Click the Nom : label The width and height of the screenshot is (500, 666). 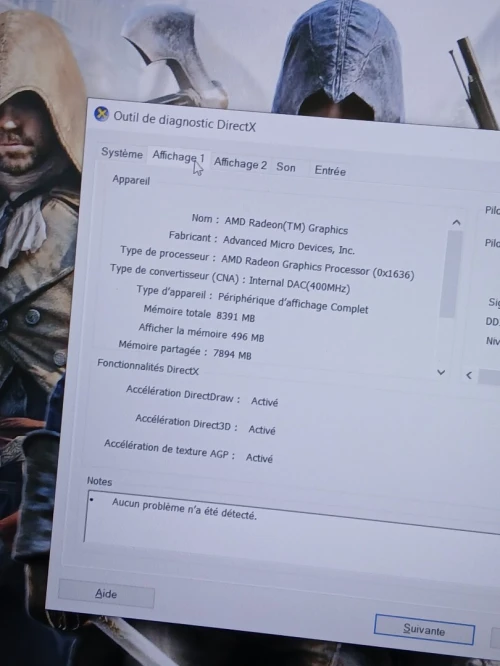coord(205,218)
